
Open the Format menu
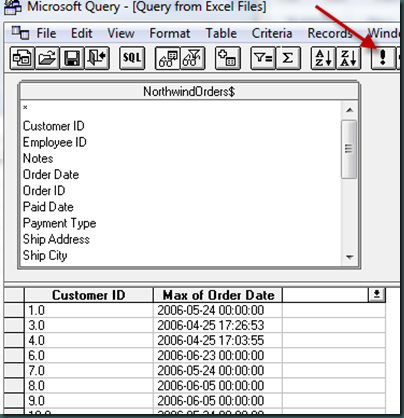pyautogui.click(x=170, y=33)
